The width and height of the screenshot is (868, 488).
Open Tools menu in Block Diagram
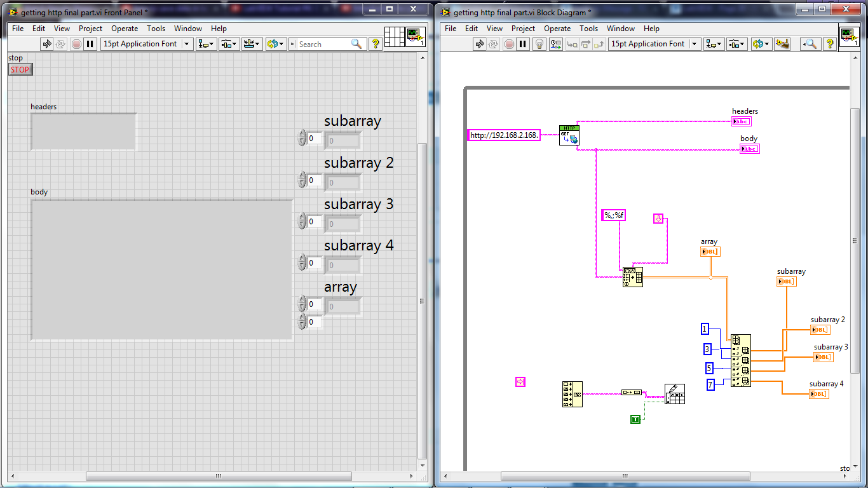click(588, 29)
